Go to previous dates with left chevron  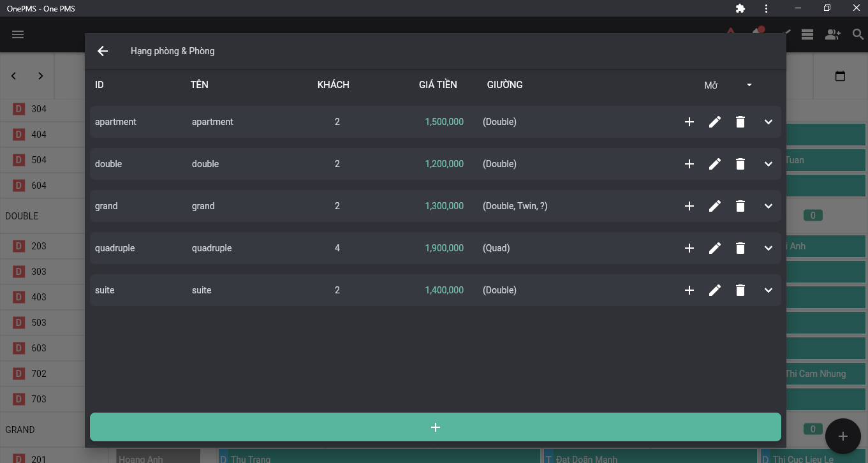pyautogui.click(x=13, y=76)
